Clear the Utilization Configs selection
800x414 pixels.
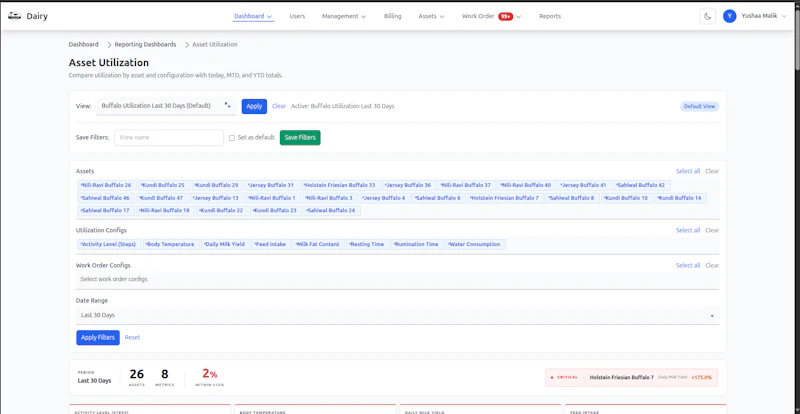coord(712,230)
